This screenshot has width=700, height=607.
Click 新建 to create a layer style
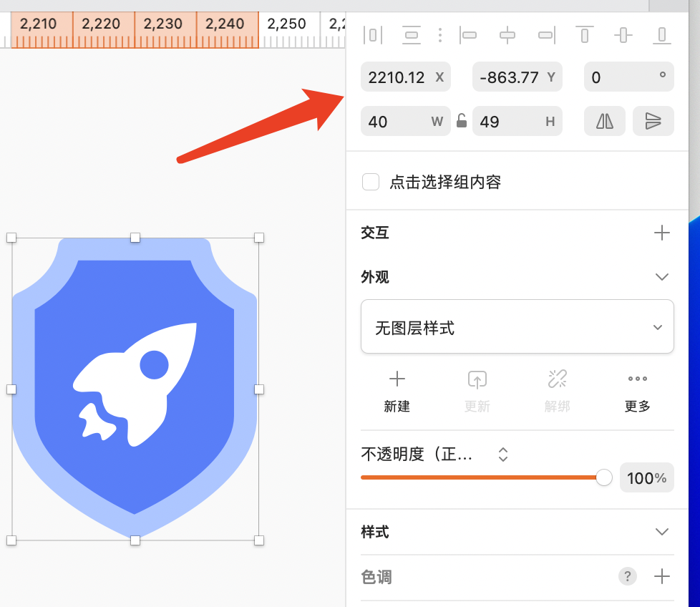(397, 391)
